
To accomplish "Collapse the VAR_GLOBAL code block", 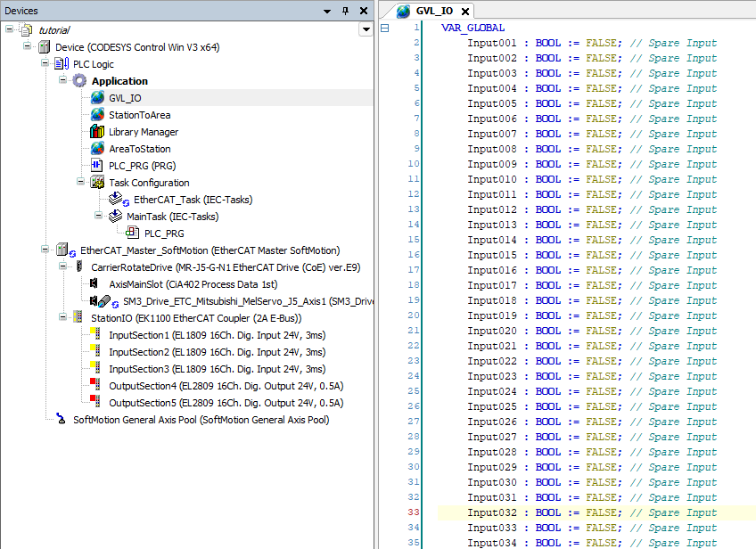I will [x=385, y=28].
